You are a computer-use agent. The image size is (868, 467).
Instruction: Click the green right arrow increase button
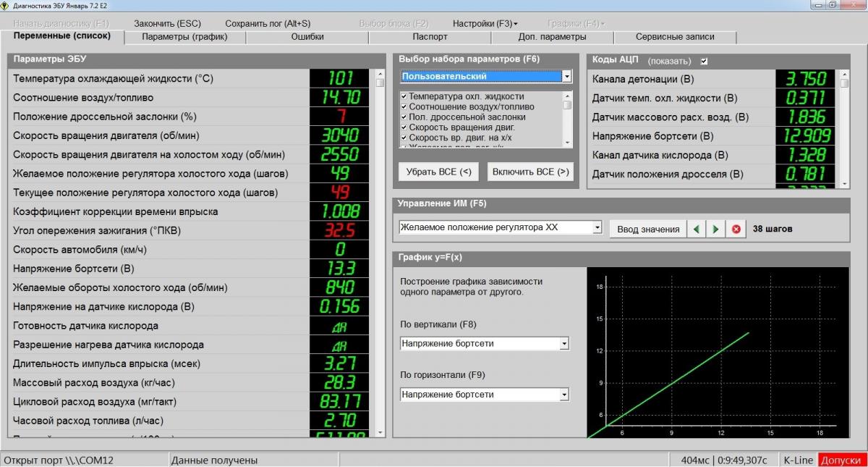point(715,229)
